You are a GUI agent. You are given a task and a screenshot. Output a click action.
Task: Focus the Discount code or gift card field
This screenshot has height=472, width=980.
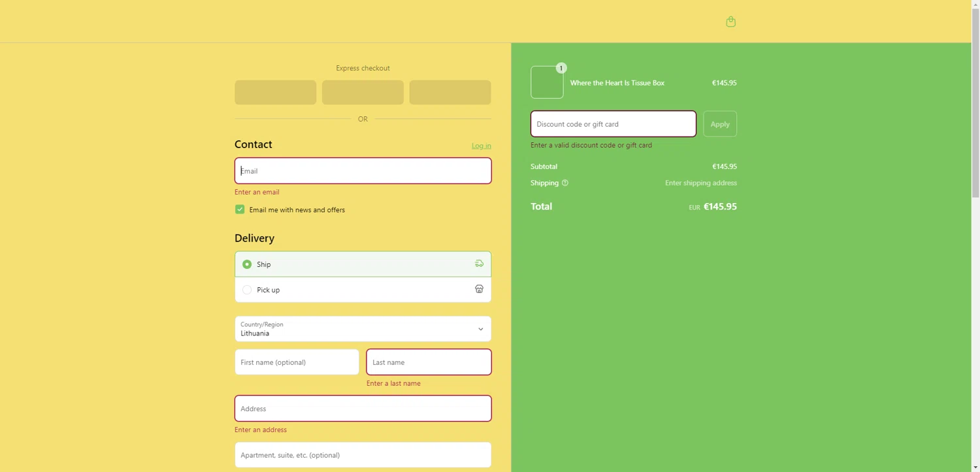click(613, 124)
